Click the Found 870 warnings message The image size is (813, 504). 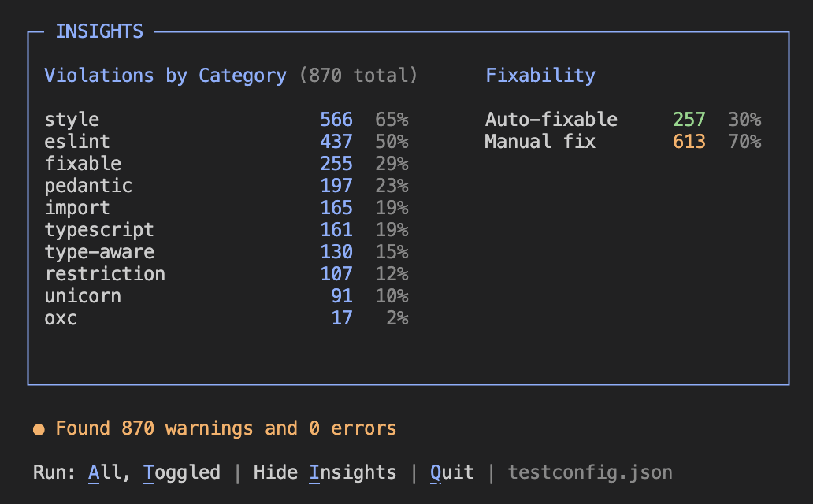tap(225, 428)
